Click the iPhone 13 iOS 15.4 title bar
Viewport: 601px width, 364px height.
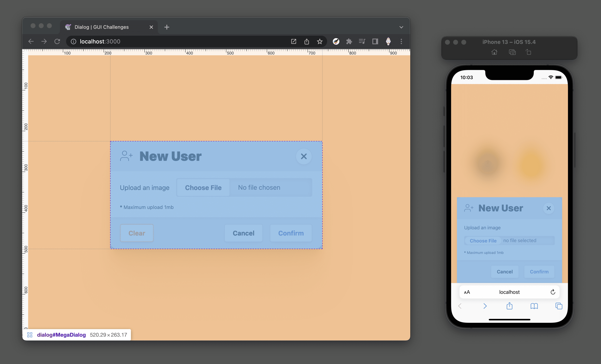pyautogui.click(x=510, y=42)
